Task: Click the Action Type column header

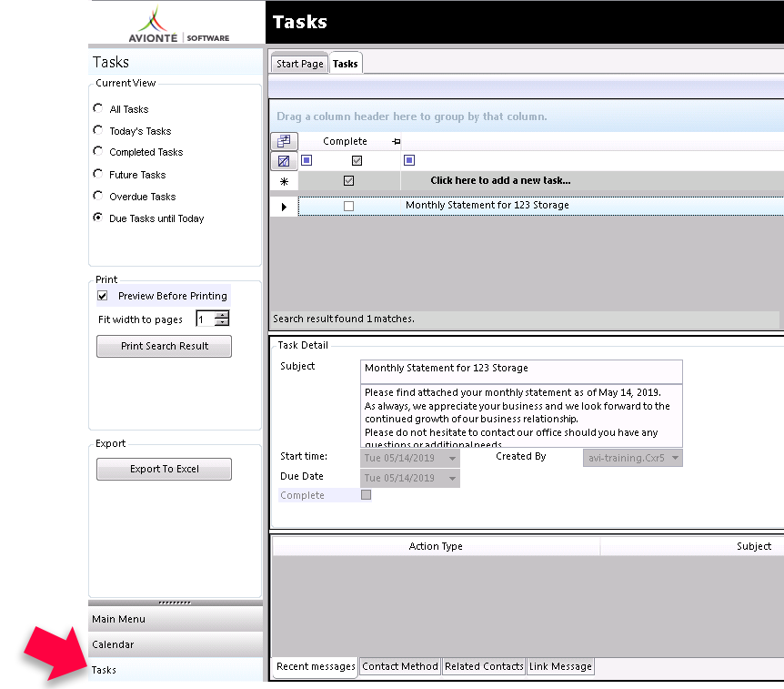Action: (x=436, y=546)
